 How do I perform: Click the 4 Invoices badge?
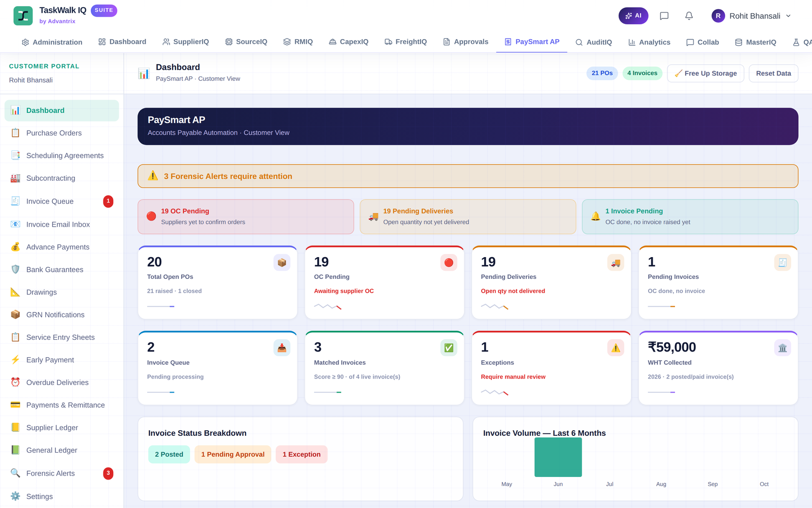[x=642, y=73]
